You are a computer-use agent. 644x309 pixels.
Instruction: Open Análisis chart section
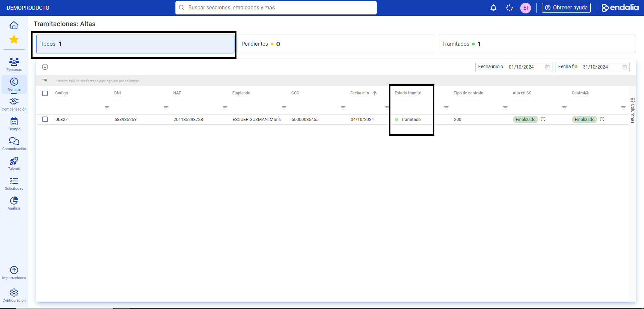pos(14,203)
